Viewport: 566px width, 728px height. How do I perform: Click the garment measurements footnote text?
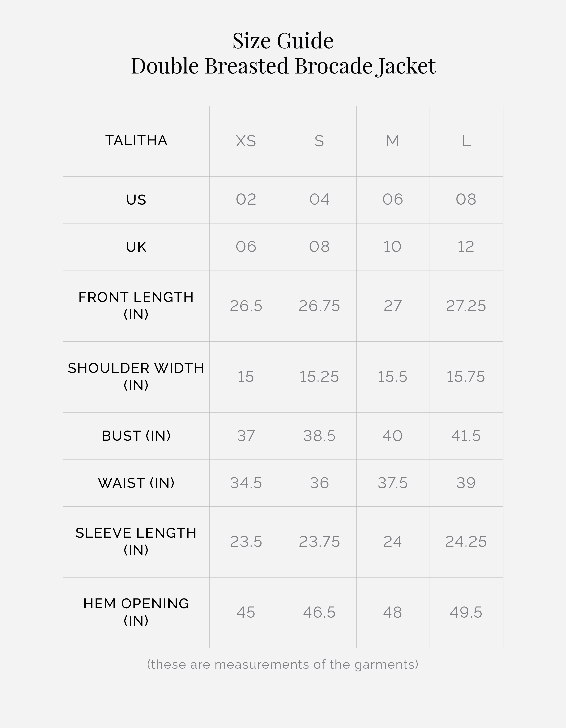pos(282,665)
